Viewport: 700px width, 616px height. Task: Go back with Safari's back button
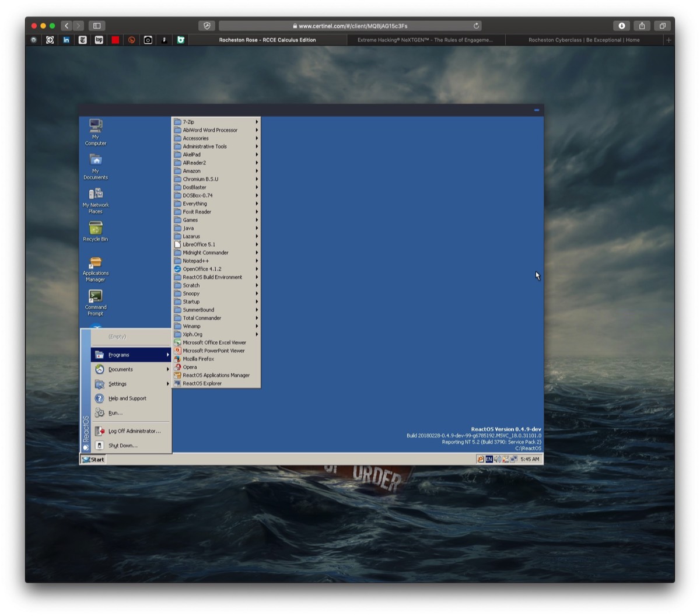coord(66,26)
